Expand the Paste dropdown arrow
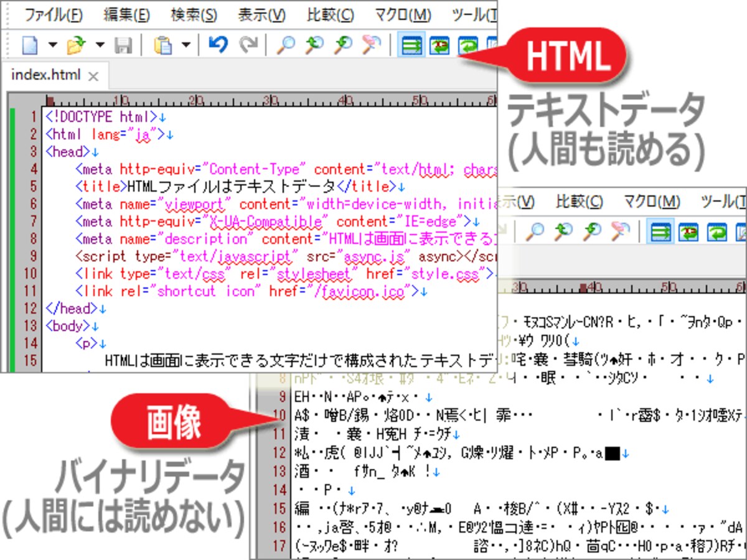Screen dimensions: 747x560 pyautogui.click(x=186, y=45)
